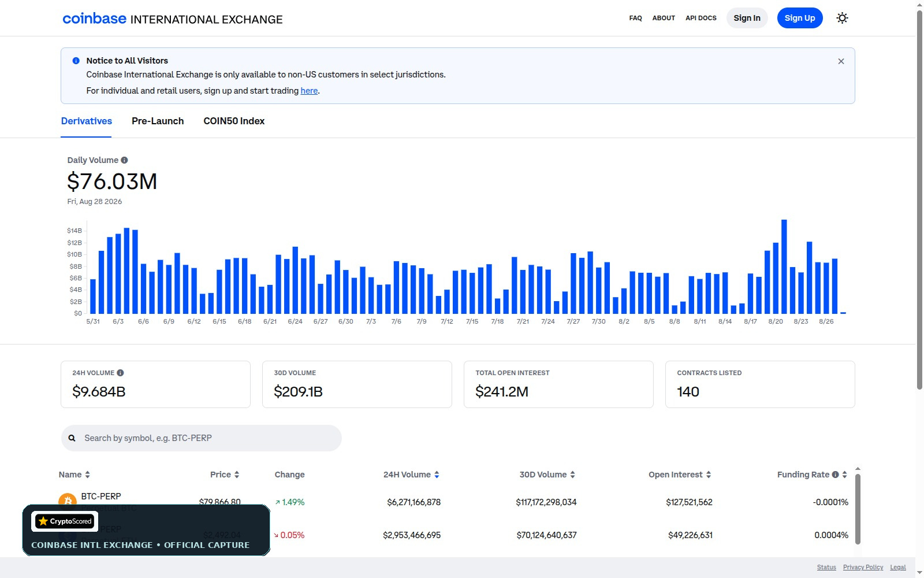Click the -0.0001% funding rate cell

(830, 502)
